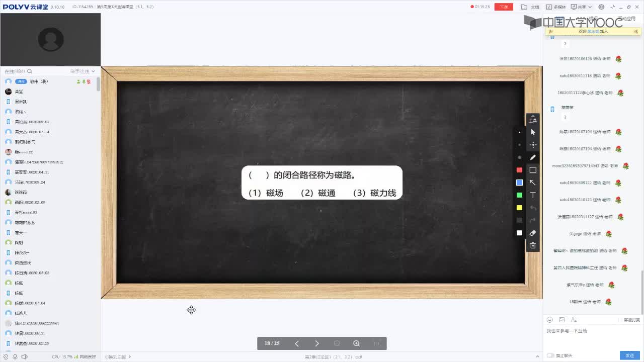
Task: Open the 文档 documents menu
Action: click(531, 7)
